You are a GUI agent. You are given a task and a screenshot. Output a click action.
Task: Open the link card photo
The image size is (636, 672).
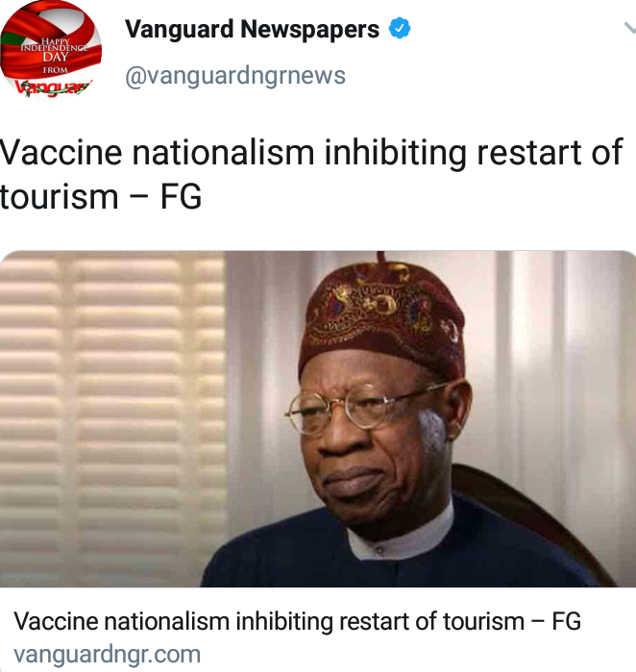pyautogui.click(x=318, y=419)
